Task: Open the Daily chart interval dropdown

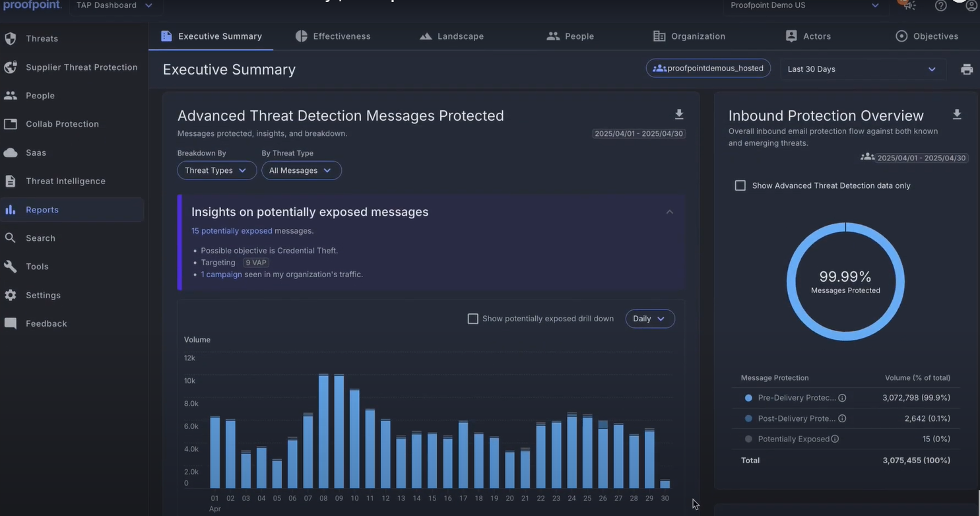Action: pyautogui.click(x=649, y=318)
